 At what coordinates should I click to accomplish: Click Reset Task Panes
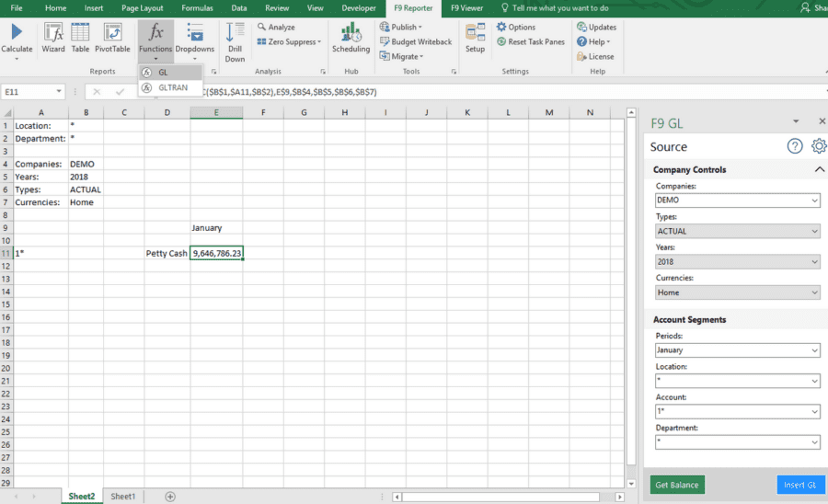click(531, 41)
